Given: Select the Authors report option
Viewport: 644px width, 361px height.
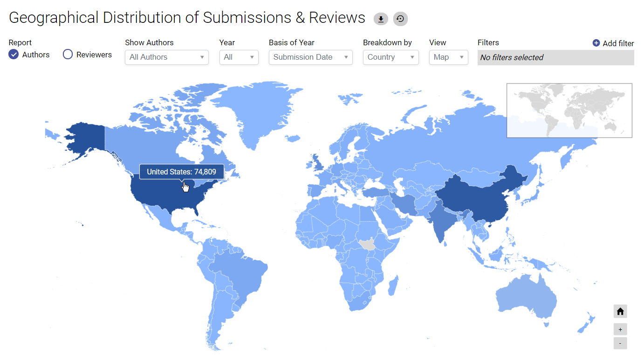Looking at the screenshot, I should pos(14,55).
